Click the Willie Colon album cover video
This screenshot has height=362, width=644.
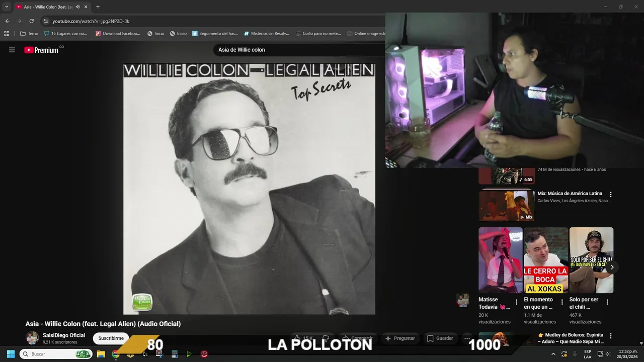coord(249,189)
